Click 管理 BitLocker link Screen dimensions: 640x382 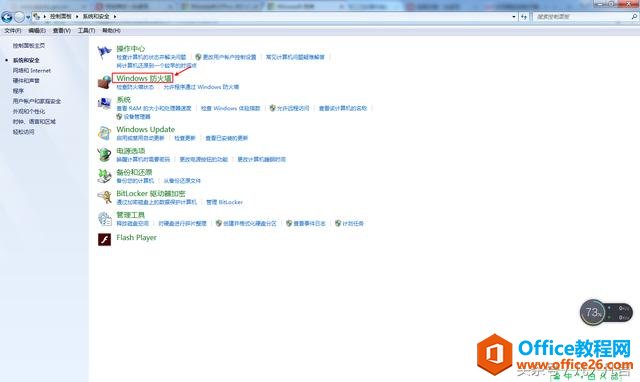click(x=224, y=202)
